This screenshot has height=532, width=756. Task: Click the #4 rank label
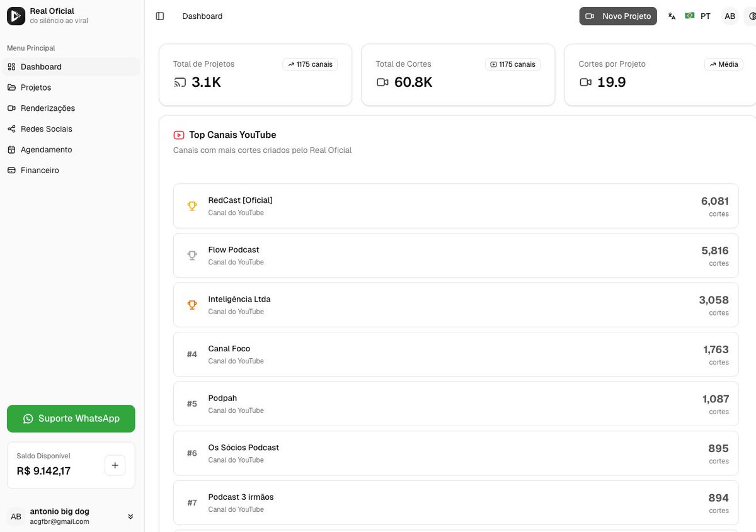pos(192,354)
